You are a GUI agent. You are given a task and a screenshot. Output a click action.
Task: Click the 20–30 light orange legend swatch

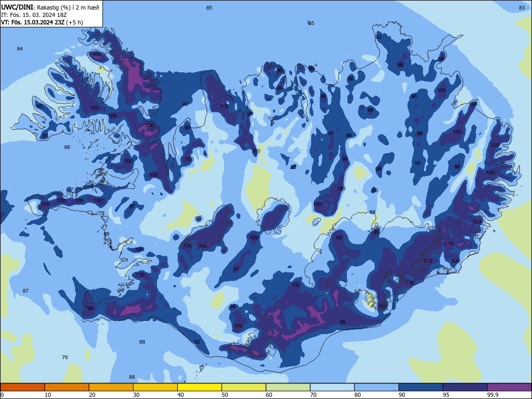[x=111, y=387]
